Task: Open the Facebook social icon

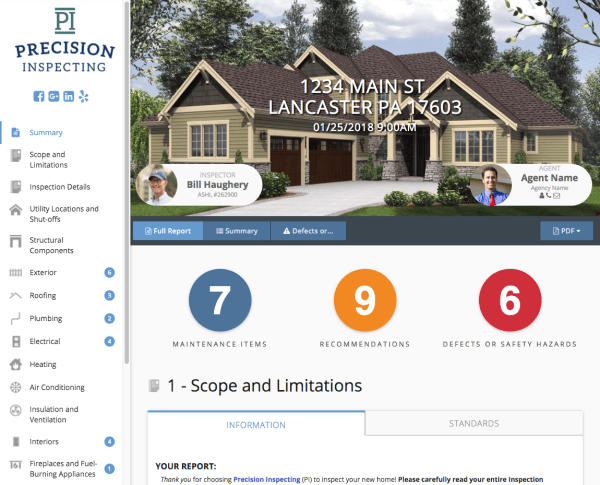Action: [39, 96]
